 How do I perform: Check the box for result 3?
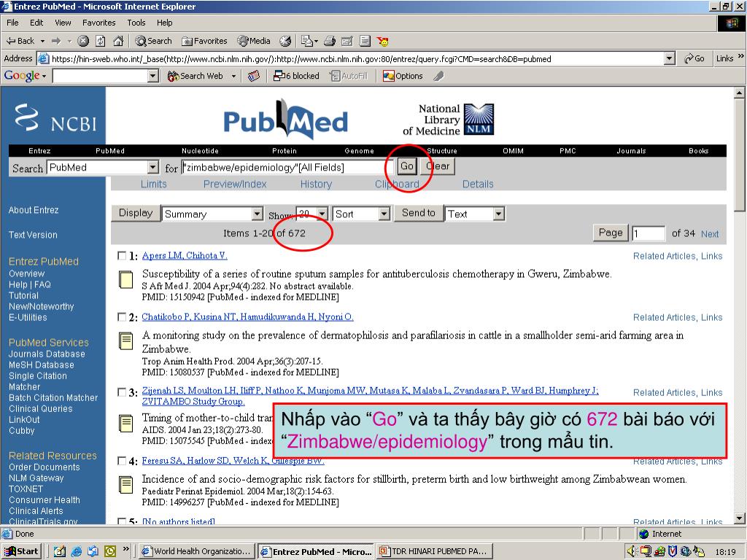click(122, 392)
